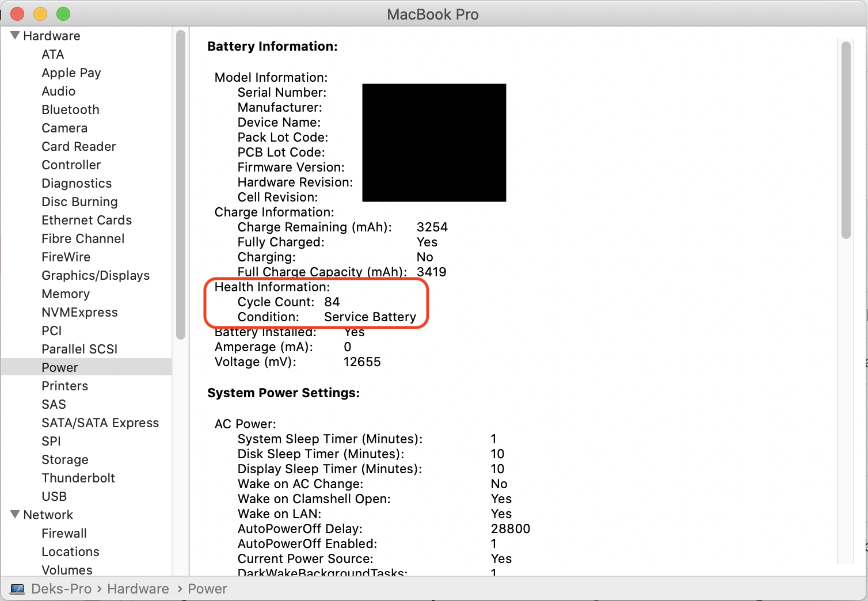
Task: Click the detail pane vertical scrollbar
Action: click(846, 140)
